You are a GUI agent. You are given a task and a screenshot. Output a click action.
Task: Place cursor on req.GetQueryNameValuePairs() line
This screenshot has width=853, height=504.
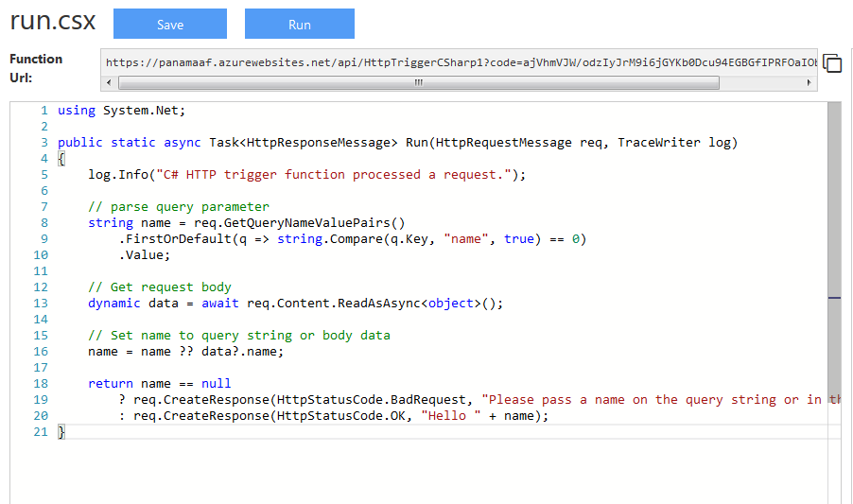(246, 223)
